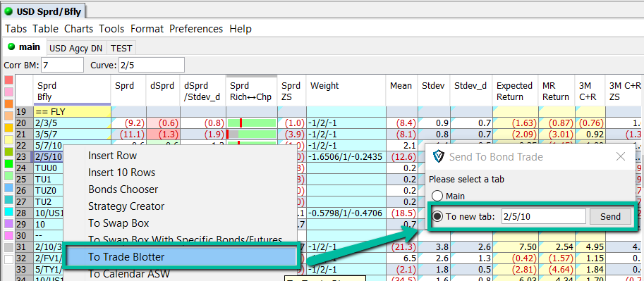Screen dimensions: 644x281
Task: Select the USD Sprd/Bfly window tab
Action: (43, 11)
